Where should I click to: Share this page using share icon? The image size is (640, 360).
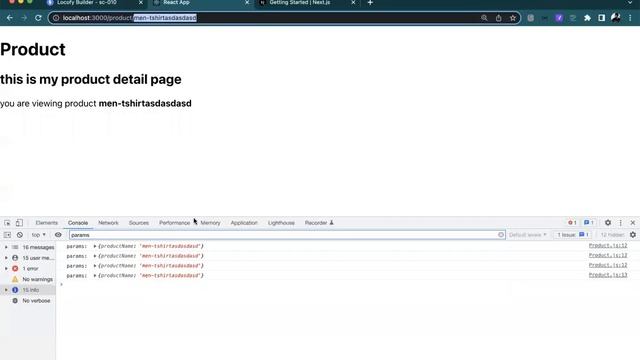(x=498, y=18)
